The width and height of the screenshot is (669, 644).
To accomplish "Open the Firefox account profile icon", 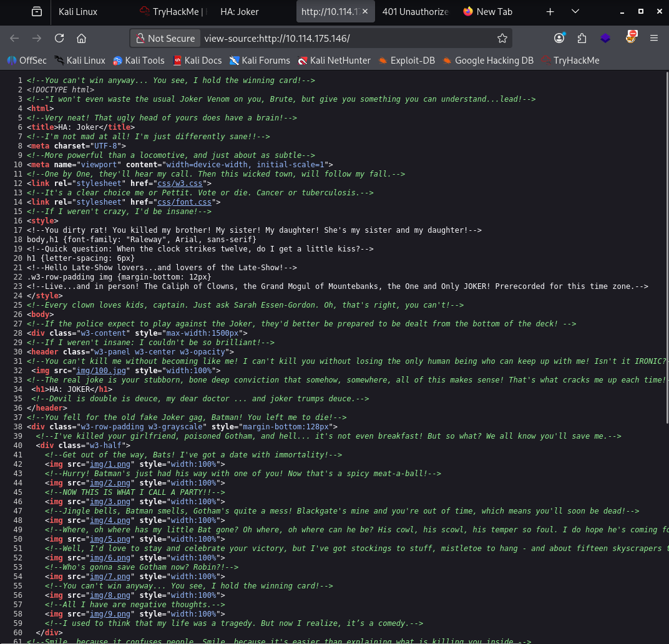I will (x=559, y=39).
